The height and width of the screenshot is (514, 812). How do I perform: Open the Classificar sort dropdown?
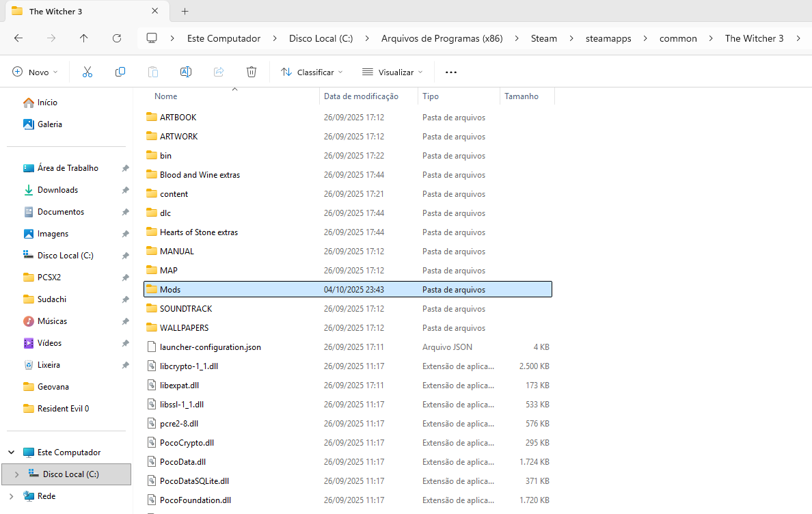(312, 72)
